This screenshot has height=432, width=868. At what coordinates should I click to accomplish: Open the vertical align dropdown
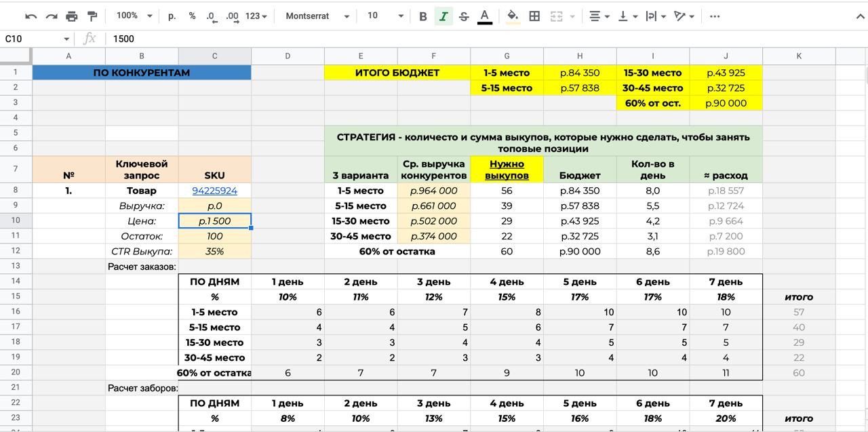(627, 16)
